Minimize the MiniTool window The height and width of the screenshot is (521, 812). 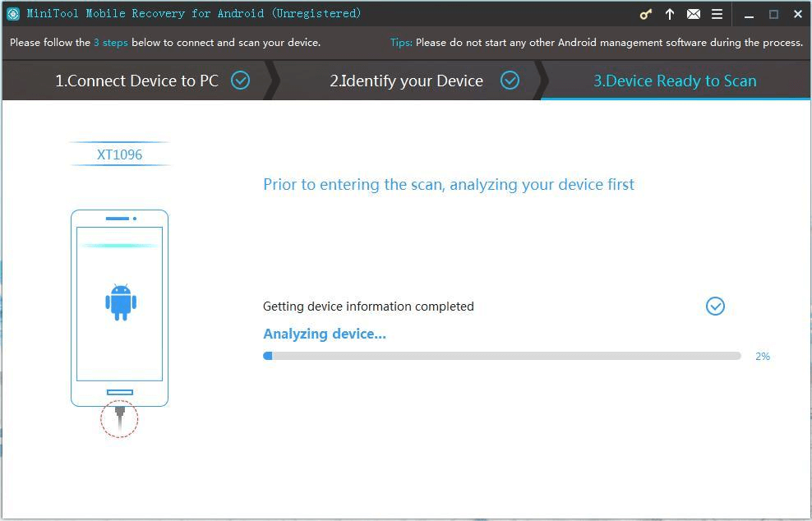[749, 15]
